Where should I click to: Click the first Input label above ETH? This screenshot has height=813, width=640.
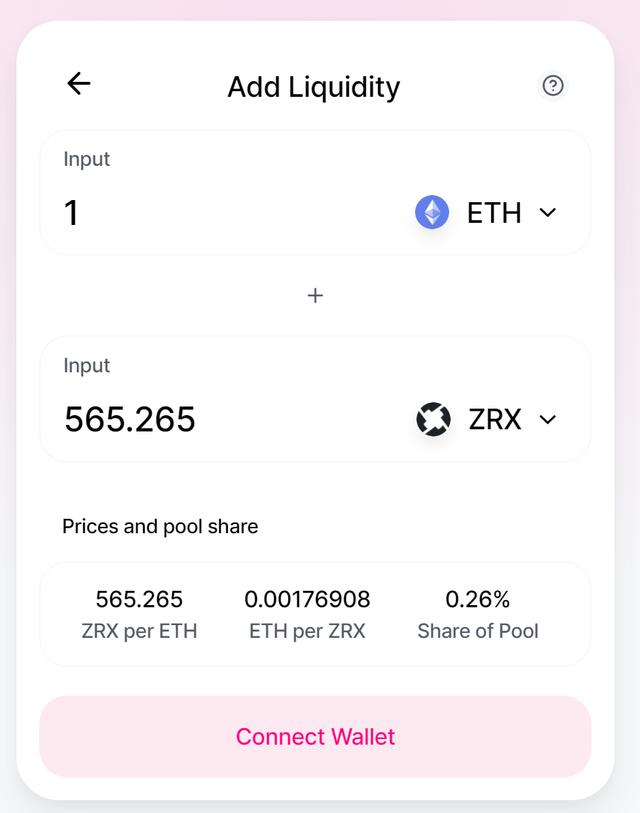87,160
